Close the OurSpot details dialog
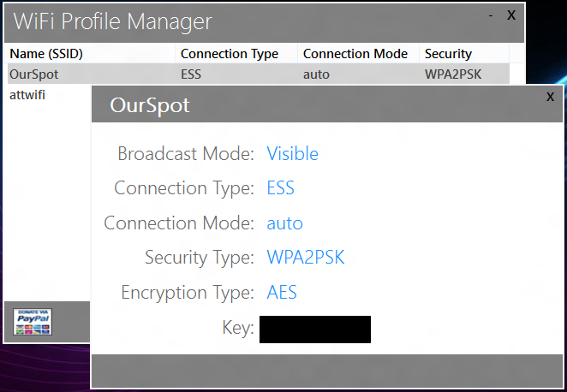The height and width of the screenshot is (392, 567). (550, 98)
